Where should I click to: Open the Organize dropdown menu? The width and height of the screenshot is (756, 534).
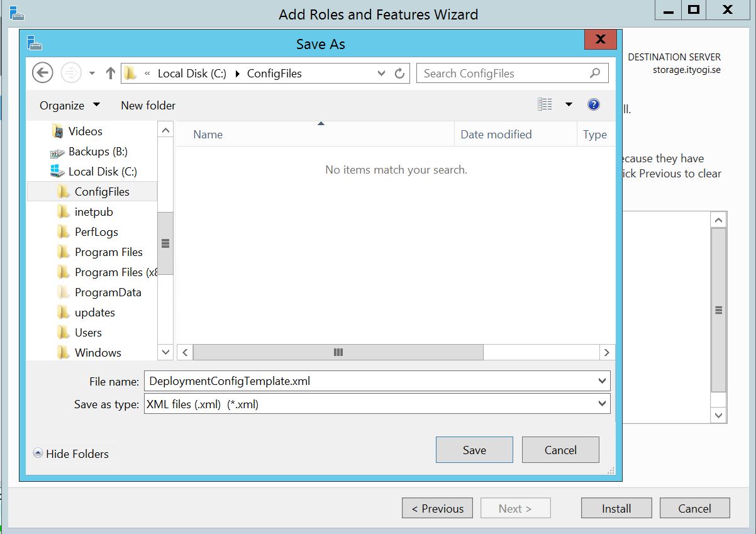(x=69, y=105)
